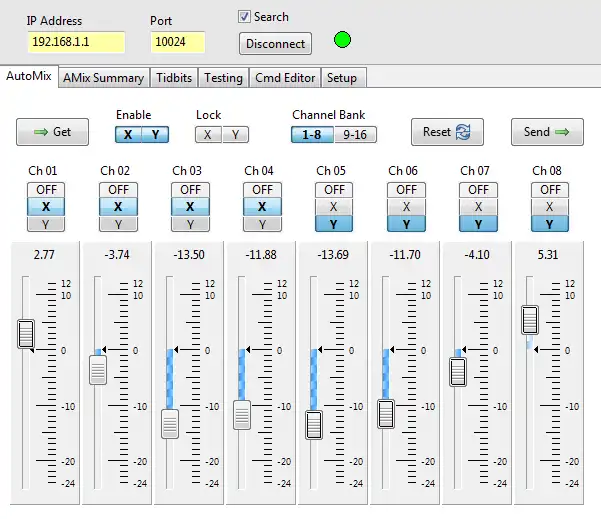Click the Send button with green arrow

547,132
